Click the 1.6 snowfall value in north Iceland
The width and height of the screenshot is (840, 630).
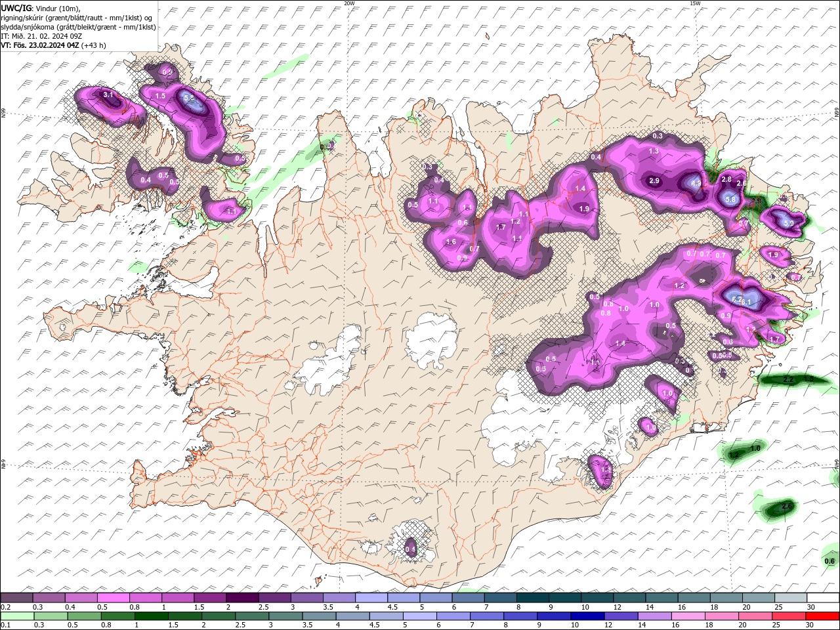pos(451,241)
